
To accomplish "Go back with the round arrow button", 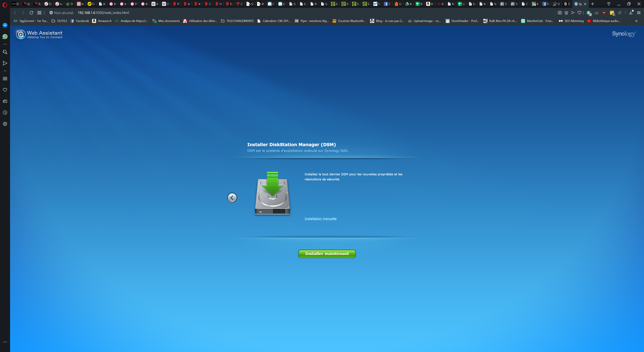I will 232,198.
